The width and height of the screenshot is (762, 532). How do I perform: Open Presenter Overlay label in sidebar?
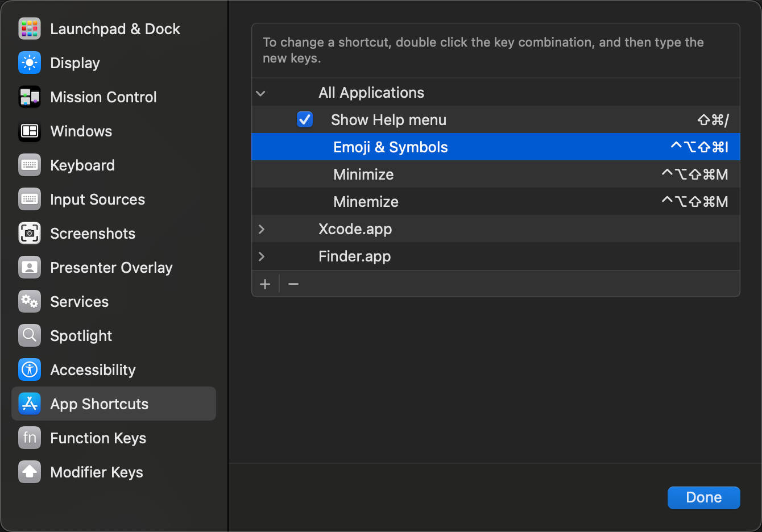pyautogui.click(x=111, y=268)
